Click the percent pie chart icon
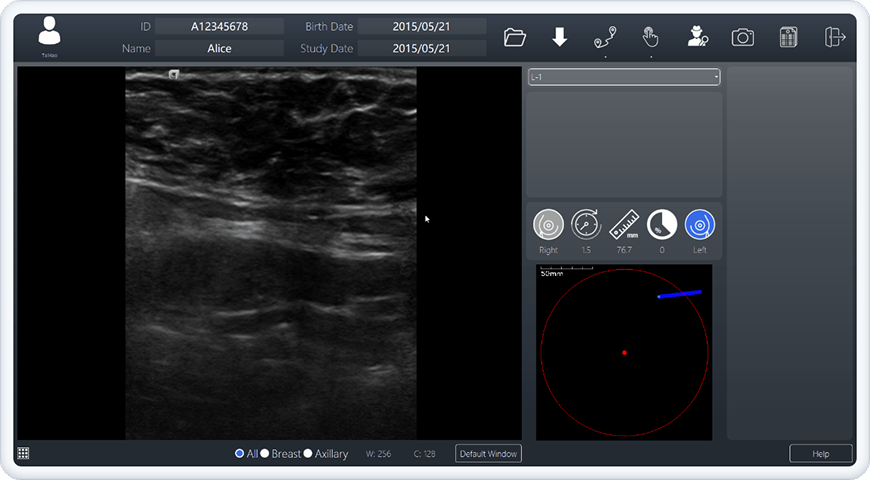The width and height of the screenshot is (870, 480). tap(662, 225)
